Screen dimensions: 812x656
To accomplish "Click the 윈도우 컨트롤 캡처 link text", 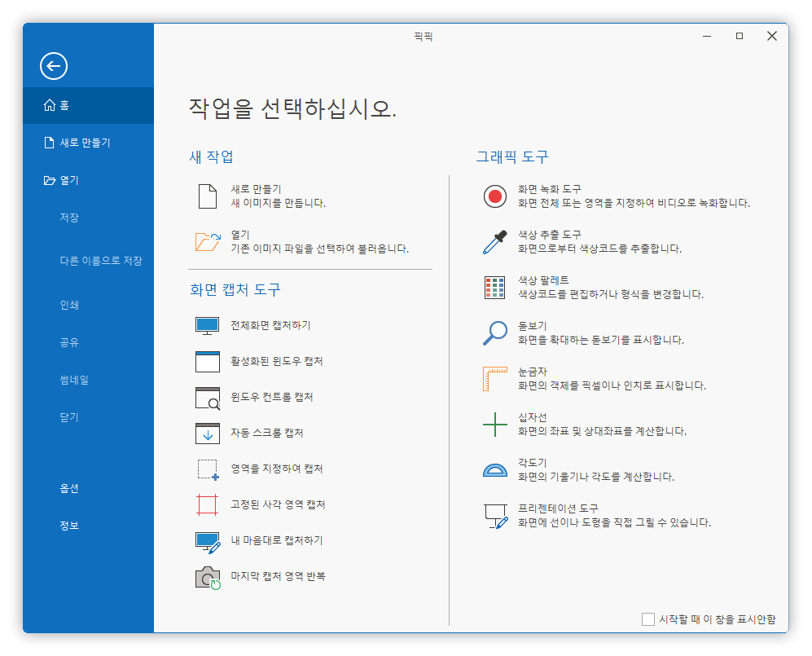I will [x=272, y=397].
